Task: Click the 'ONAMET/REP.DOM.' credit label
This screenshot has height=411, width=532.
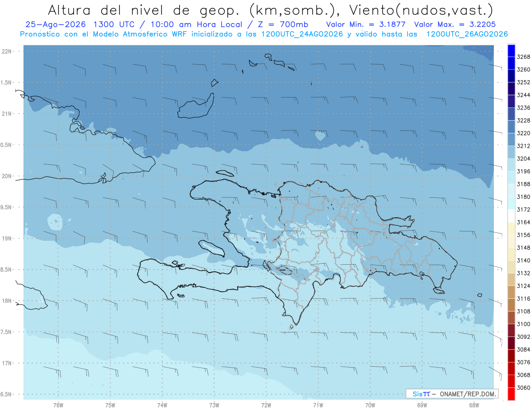Action: 468,394
